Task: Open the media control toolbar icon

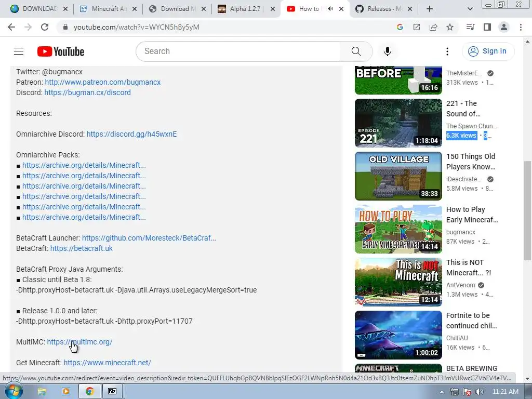Action: (470, 27)
